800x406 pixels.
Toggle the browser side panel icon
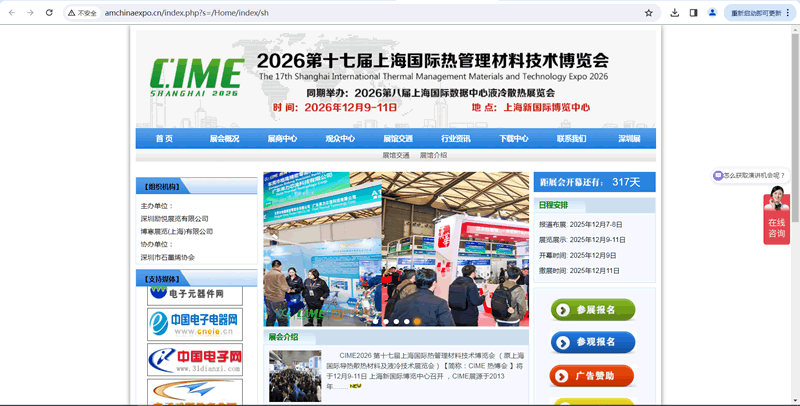(693, 13)
